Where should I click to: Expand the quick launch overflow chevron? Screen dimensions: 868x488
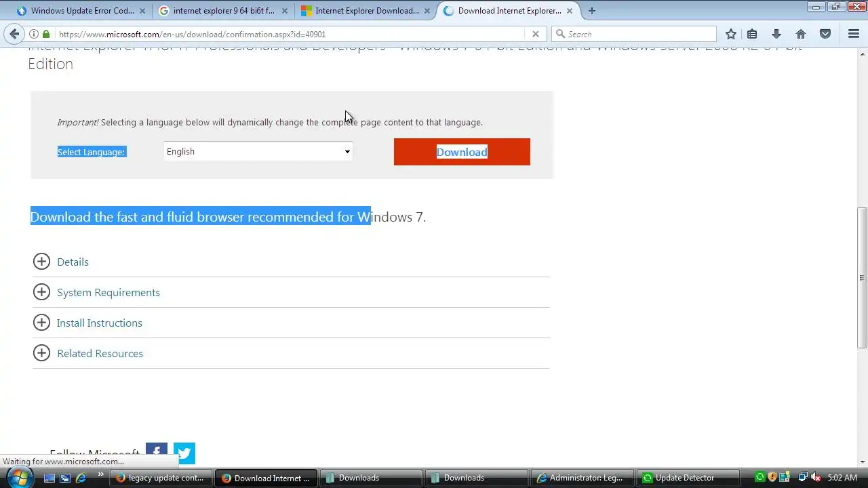tap(102, 475)
